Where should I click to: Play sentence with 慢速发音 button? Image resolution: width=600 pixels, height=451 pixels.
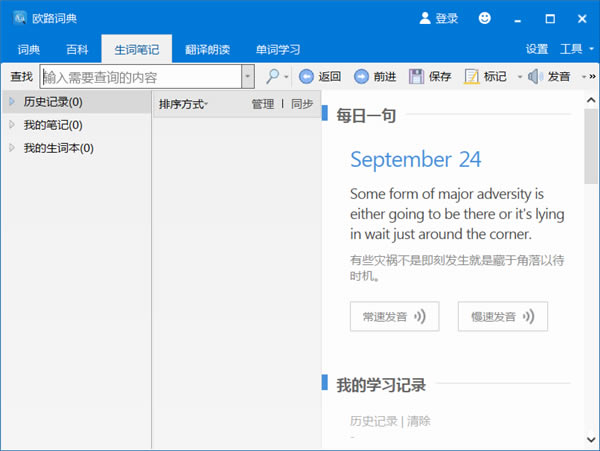click(503, 316)
